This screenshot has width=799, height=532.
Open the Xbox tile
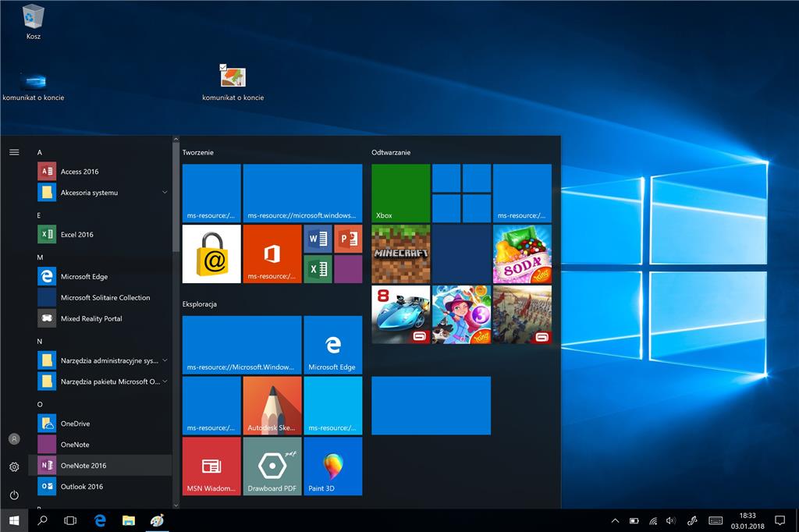pyautogui.click(x=400, y=193)
